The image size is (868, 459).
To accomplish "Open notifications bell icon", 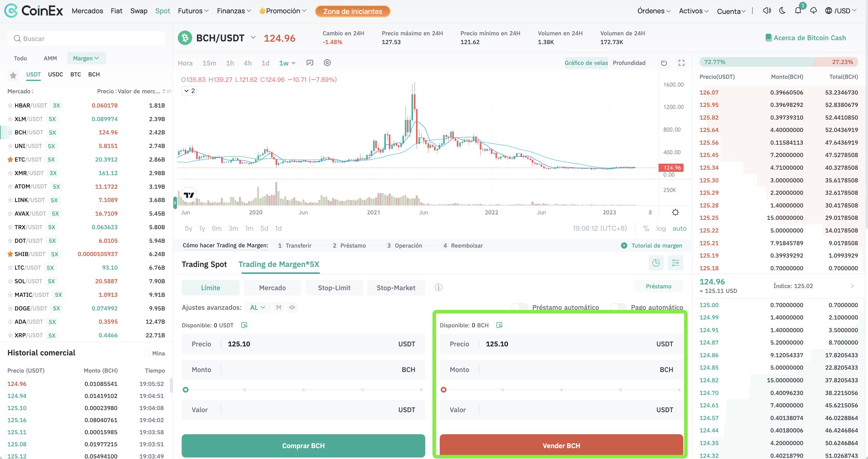I will [798, 11].
